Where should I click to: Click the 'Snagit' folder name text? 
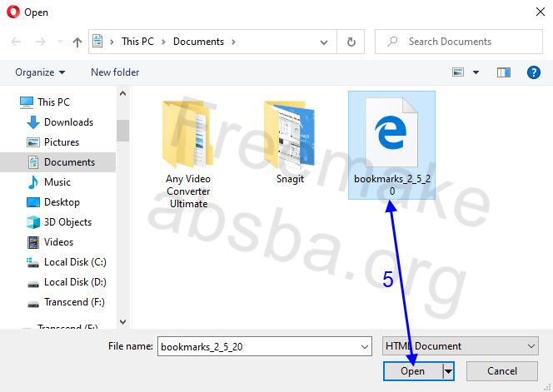[x=290, y=179]
